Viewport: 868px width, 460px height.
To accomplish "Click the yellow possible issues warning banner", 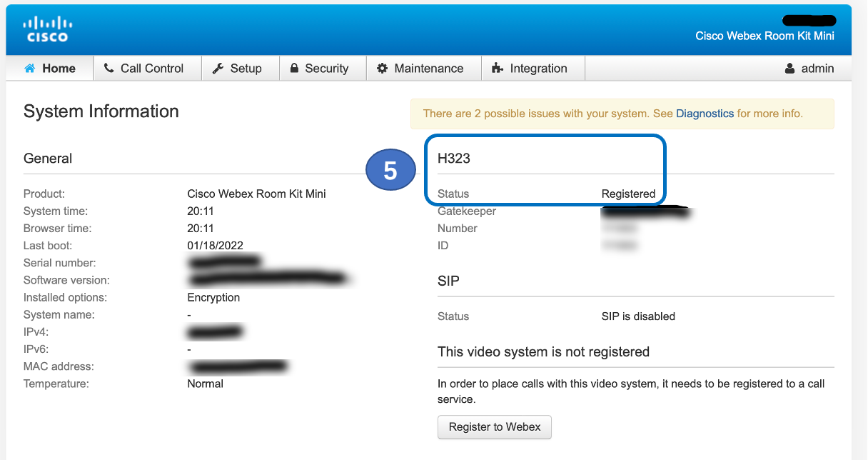I will click(622, 114).
